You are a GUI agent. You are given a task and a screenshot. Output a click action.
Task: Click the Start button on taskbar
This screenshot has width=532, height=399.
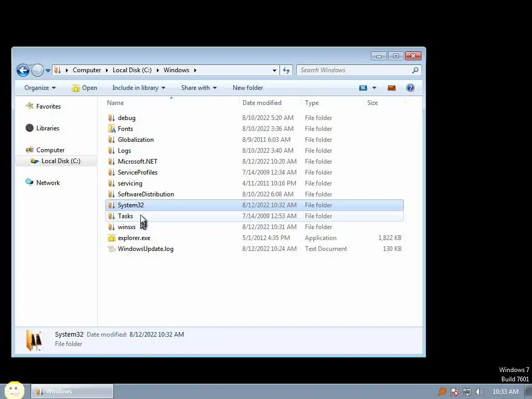(14, 390)
